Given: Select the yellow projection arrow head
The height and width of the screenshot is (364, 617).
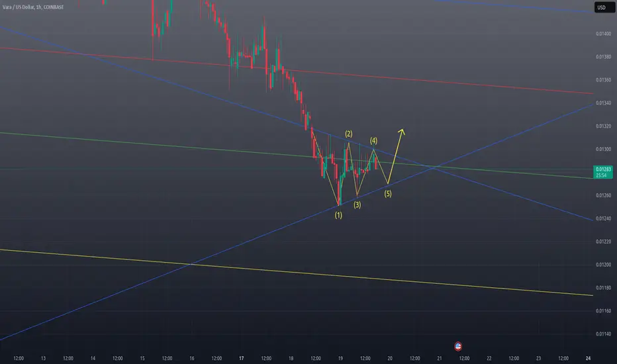Looking at the screenshot, I should point(401,132).
